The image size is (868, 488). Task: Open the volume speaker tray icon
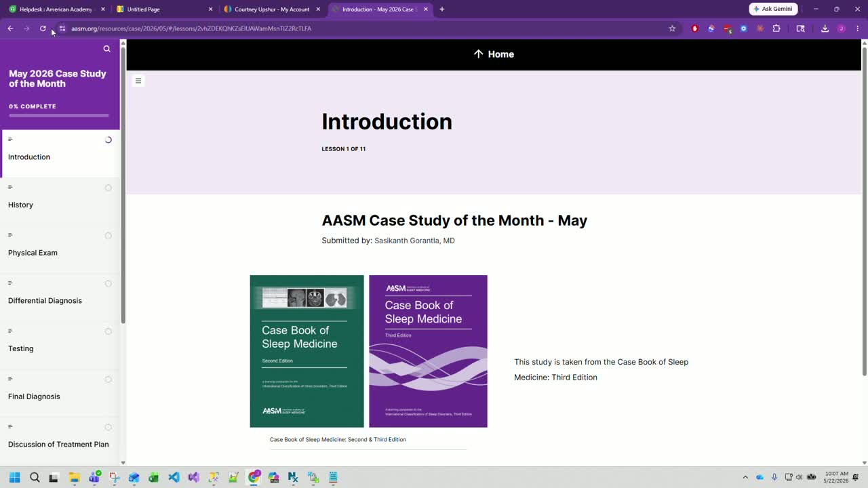coord(799,477)
